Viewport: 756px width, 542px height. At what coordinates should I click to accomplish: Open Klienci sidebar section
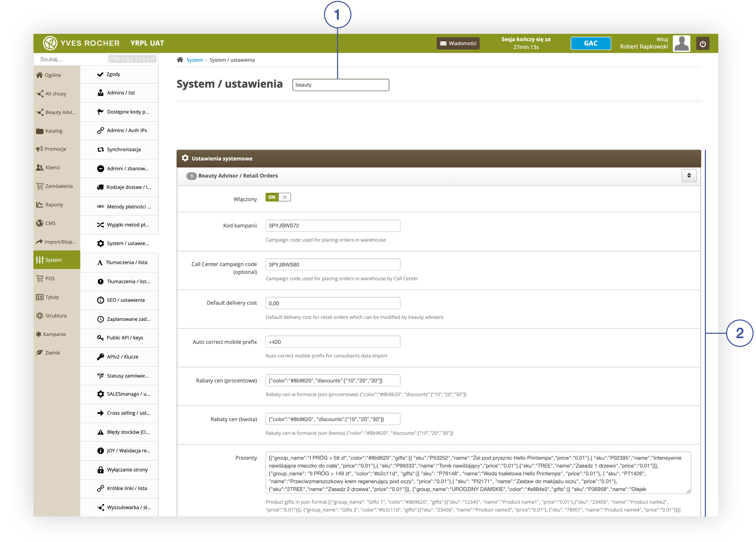pos(57,167)
